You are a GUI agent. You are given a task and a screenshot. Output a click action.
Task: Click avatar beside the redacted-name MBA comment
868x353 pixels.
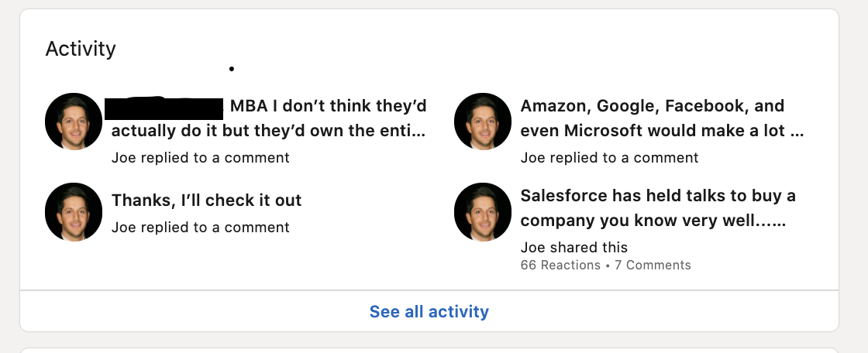(74, 122)
